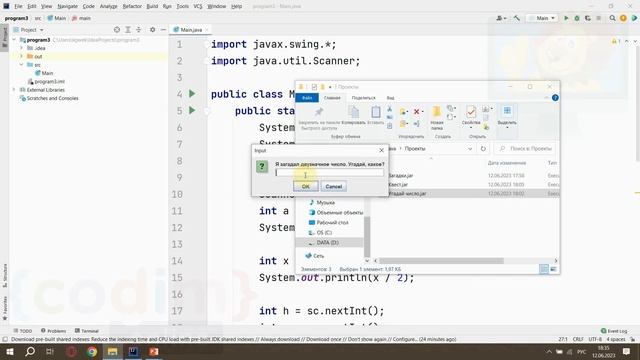Image resolution: width=640 pixels, height=360 pixels.
Task: Click Cancel in the Input dialog
Action: point(333,186)
